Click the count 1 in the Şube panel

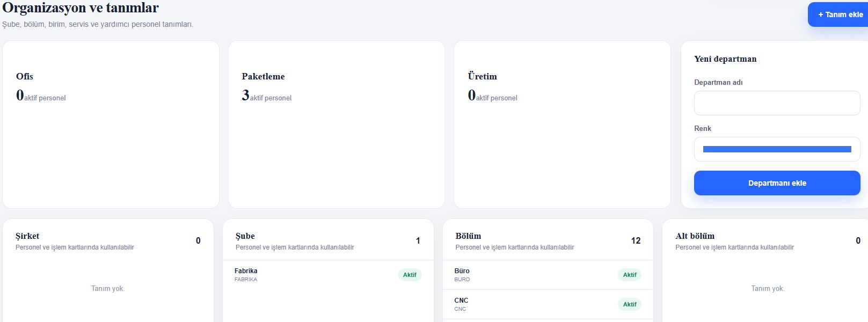pyautogui.click(x=418, y=240)
